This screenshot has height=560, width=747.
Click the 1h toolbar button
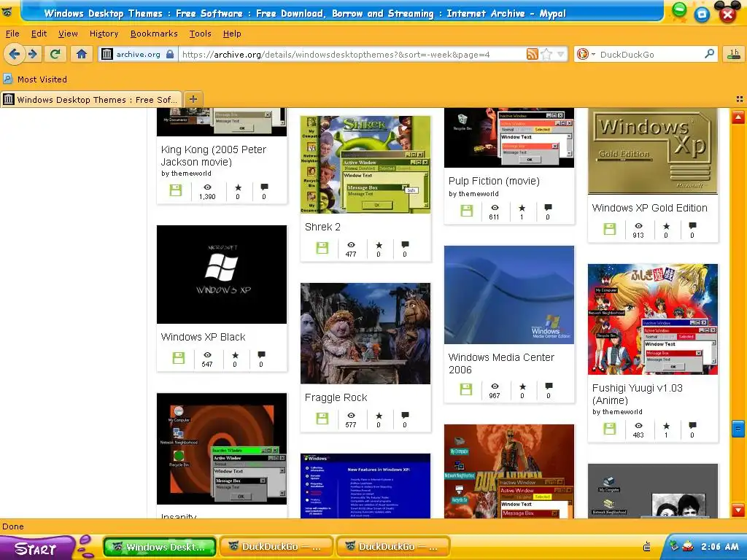click(734, 54)
